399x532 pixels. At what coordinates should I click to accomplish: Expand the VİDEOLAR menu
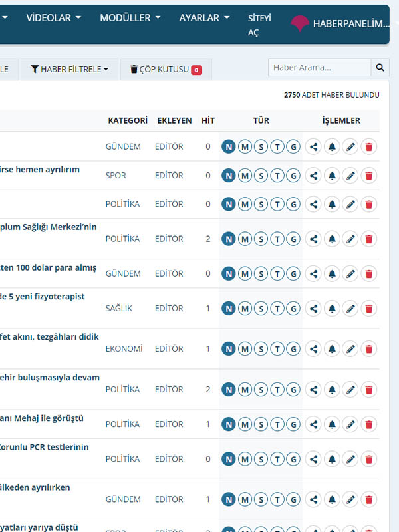[53, 18]
